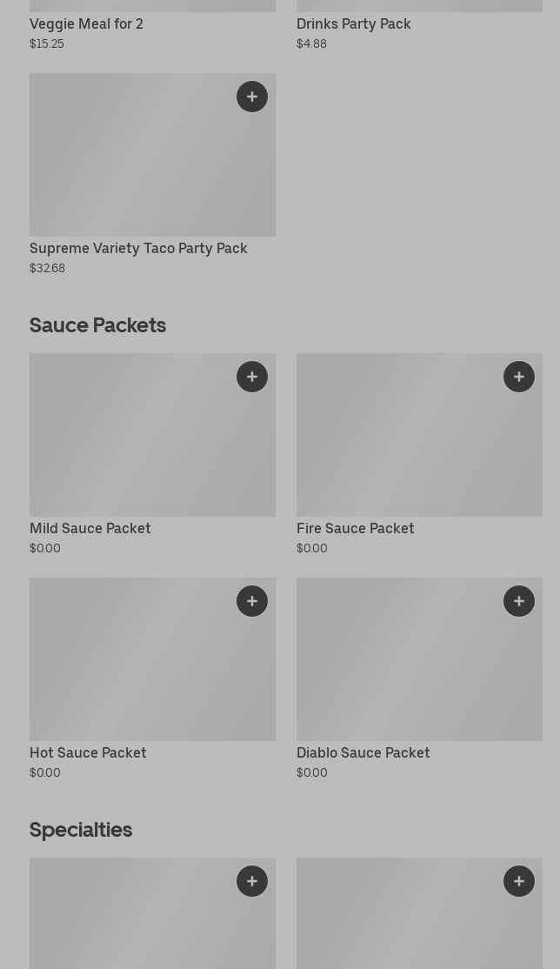The image size is (560, 969).
Task: Select the Mild Sauce Packet name
Action: tap(90, 529)
